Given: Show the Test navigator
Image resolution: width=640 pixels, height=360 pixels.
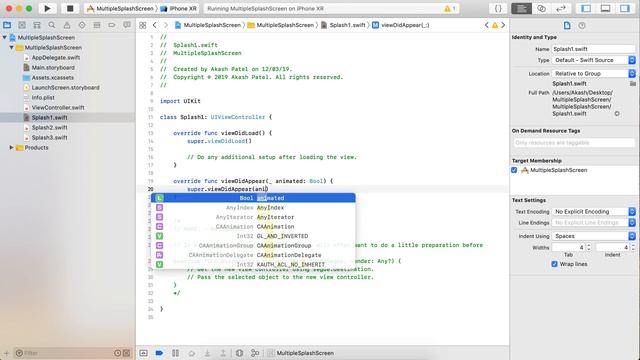Looking at the screenshot, I should [x=82, y=25].
